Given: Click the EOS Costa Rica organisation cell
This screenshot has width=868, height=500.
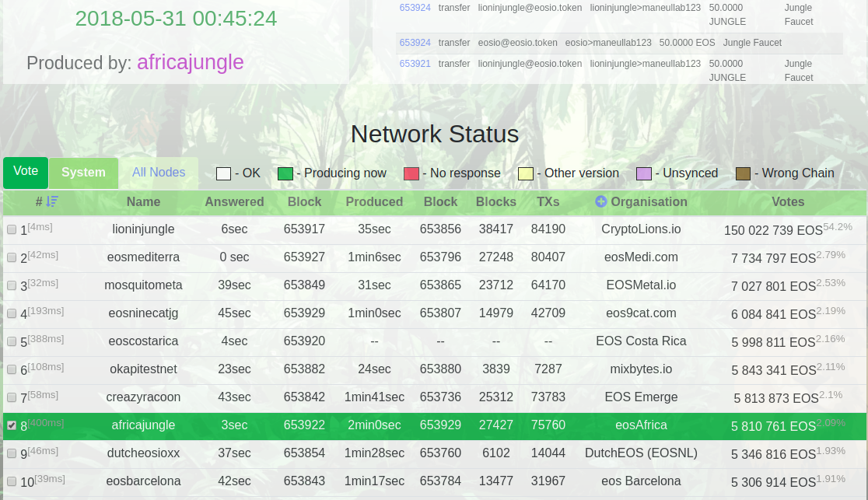Looking at the screenshot, I should coord(641,341).
